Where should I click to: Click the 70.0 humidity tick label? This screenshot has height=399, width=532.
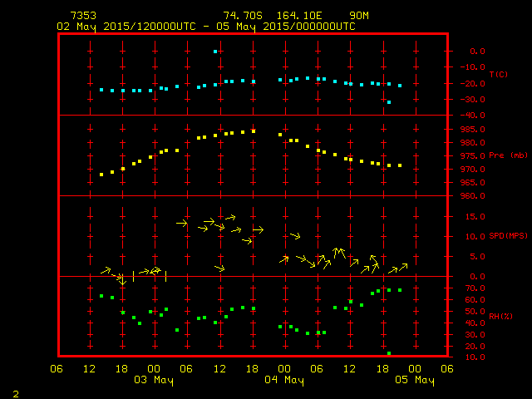point(473,288)
